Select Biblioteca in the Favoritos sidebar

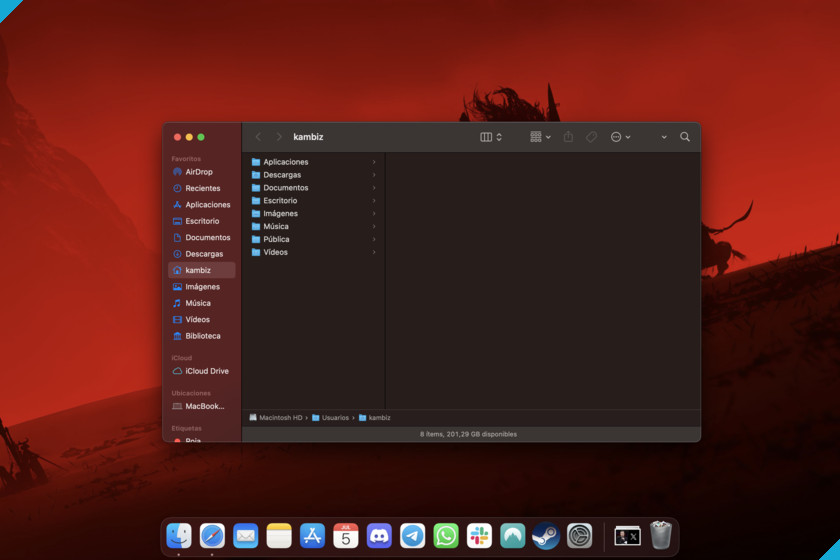pyautogui.click(x=201, y=336)
